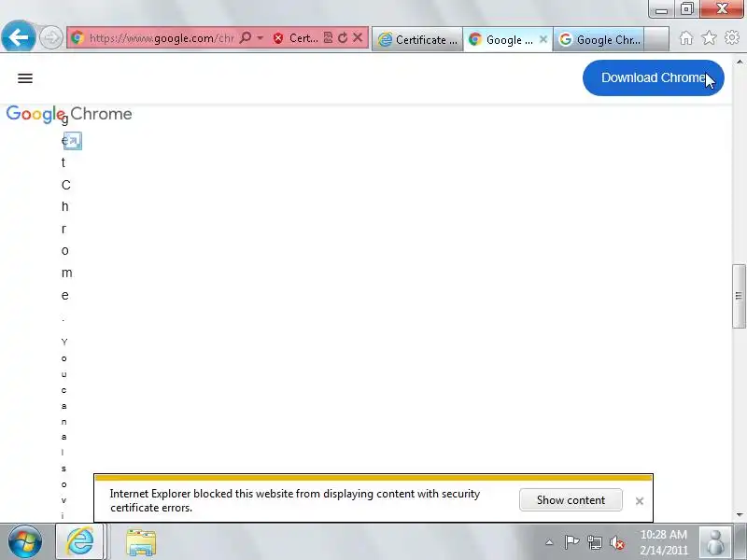Show hidden tray icons arrow
The image size is (747, 560).
coord(549,542)
